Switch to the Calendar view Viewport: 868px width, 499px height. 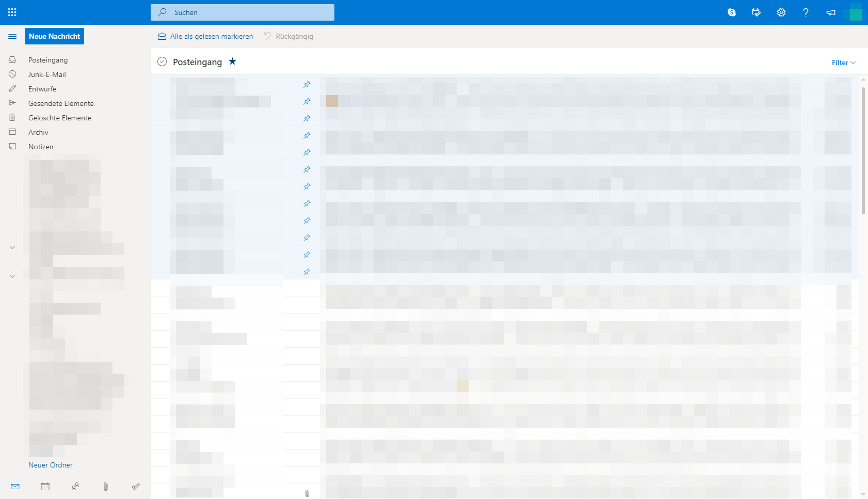pyautogui.click(x=45, y=486)
